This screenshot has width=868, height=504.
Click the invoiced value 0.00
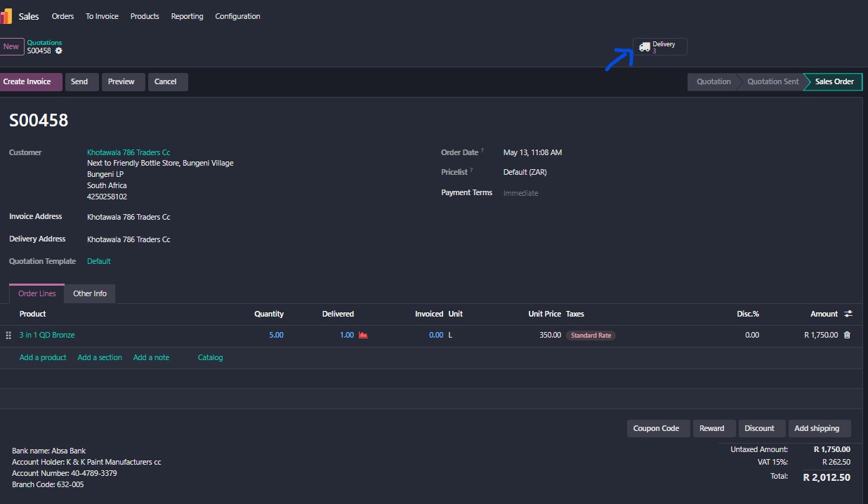click(436, 335)
